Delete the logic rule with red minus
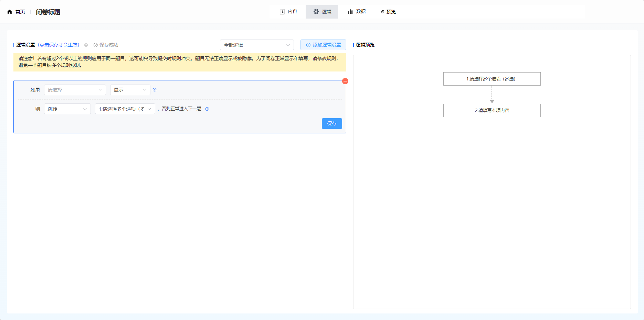 [x=345, y=81]
